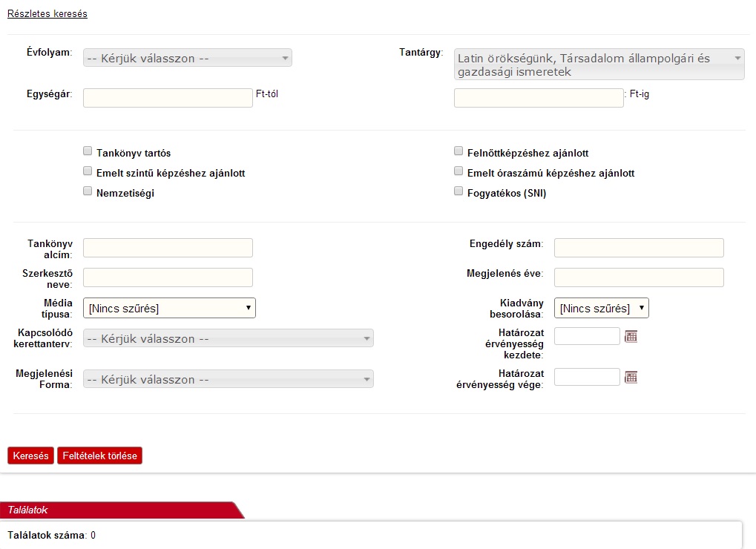Open Kapcsolódó kerettanterv dropdown
The height and width of the screenshot is (549, 756).
pyautogui.click(x=228, y=338)
